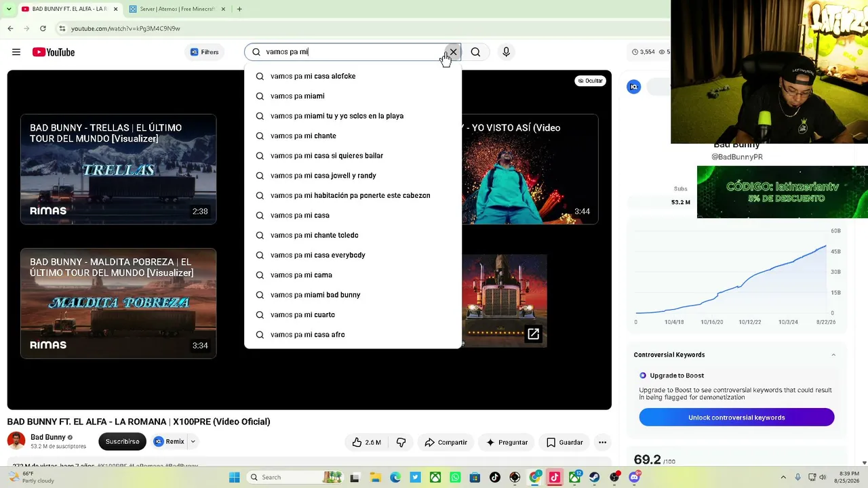Start voice search with the microphone
868x488 pixels.
click(506, 52)
